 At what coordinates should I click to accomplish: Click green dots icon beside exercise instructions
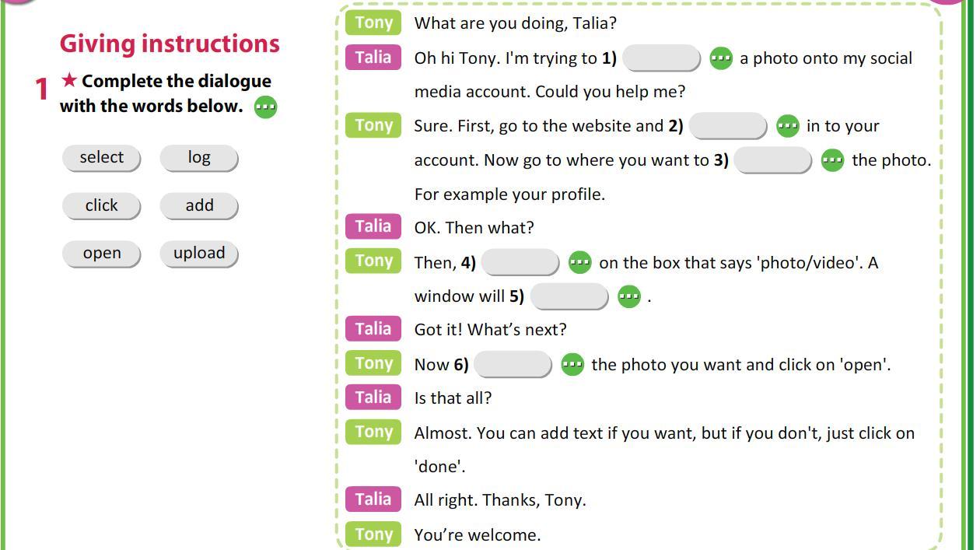click(265, 107)
